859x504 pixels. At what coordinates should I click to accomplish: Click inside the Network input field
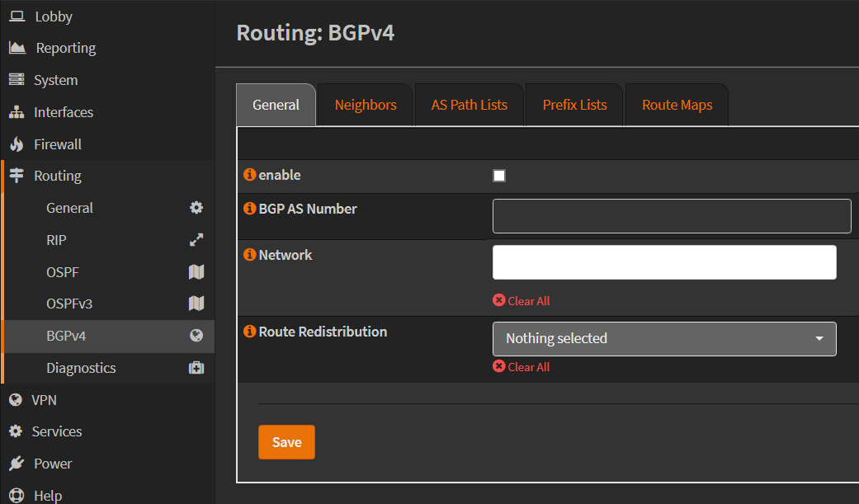664,261
